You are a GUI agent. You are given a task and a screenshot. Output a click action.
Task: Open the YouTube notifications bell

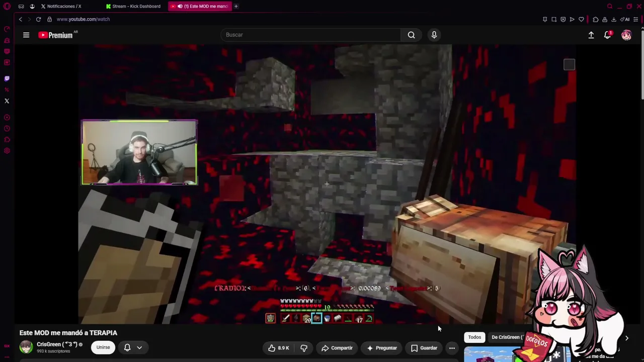pyautogui.click(x=608, y=35)
